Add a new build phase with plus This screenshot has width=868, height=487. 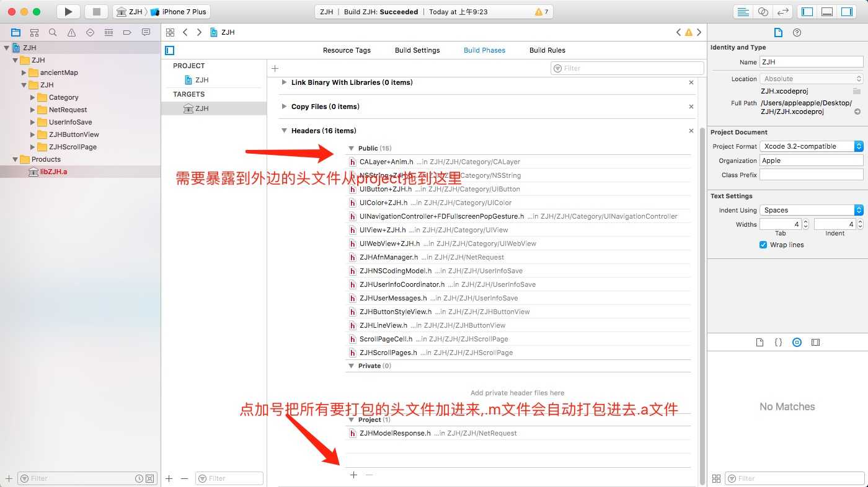click(275, 68)
